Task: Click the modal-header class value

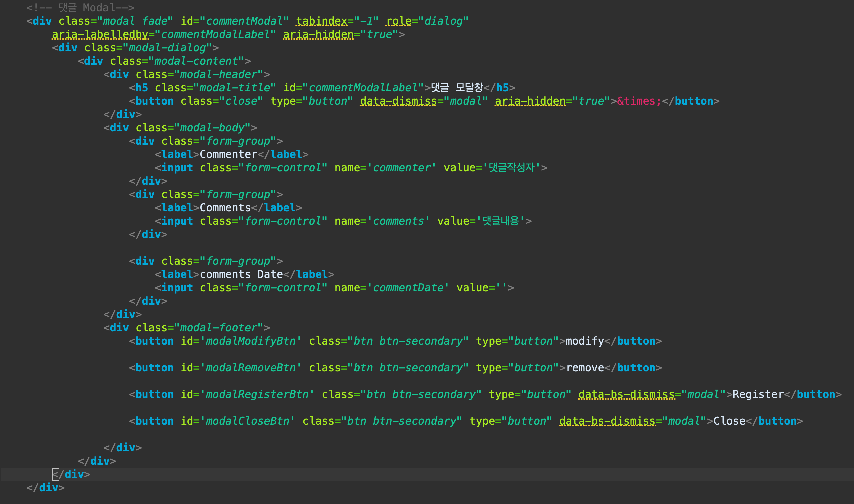Action: (x=219, y=74)
